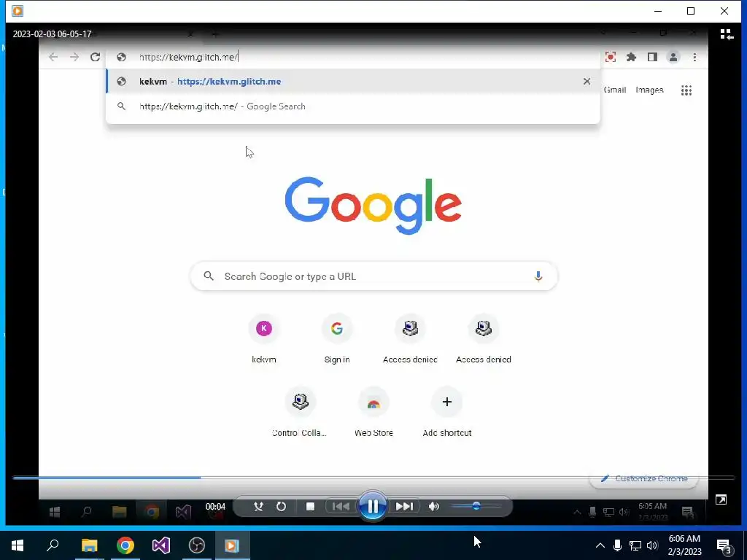Open the Chrome profile avatar
The height and width of the screenshot is (560, 747).
(x=673, y=57)
